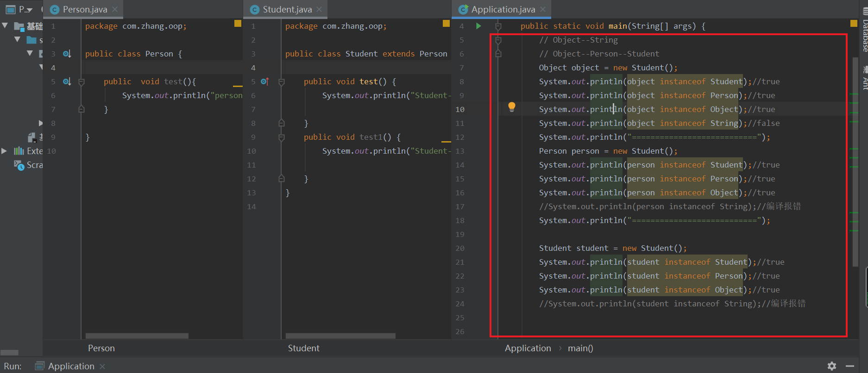Expand the External Libraries node

pos(5,151)
